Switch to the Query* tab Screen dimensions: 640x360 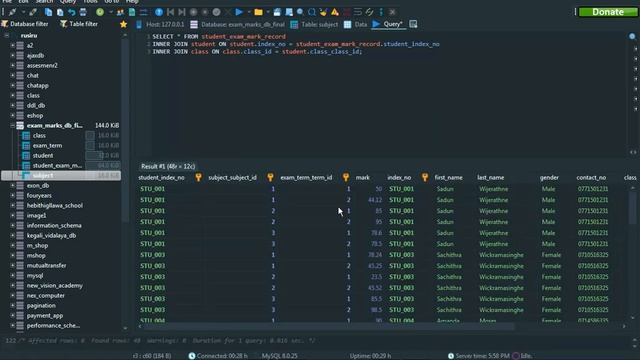point(388,24)
